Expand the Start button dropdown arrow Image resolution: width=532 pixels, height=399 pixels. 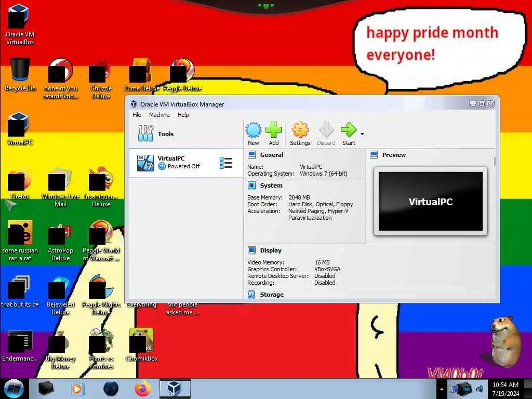[x=362, y=134]
